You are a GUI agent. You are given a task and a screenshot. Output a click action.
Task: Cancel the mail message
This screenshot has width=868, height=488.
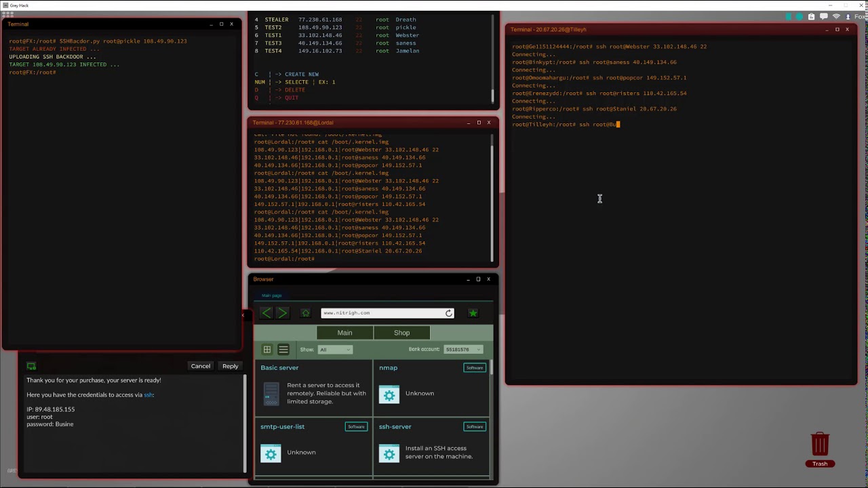[201, 366]
